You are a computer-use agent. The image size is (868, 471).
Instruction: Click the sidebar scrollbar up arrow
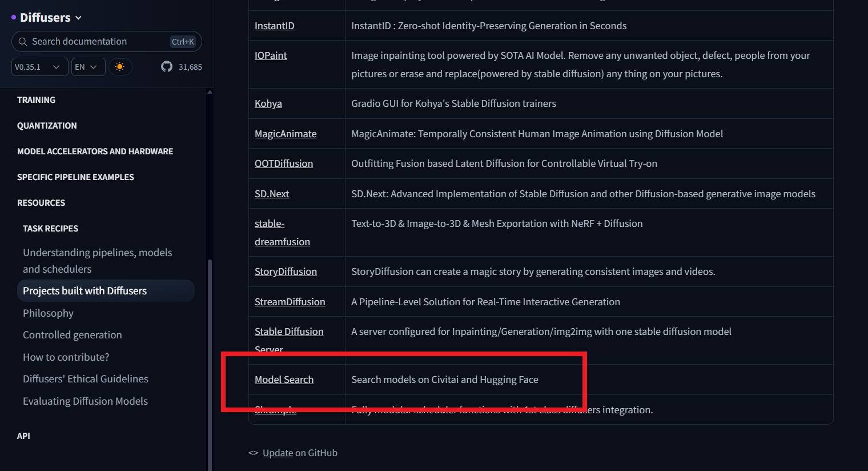click(210, 92)
